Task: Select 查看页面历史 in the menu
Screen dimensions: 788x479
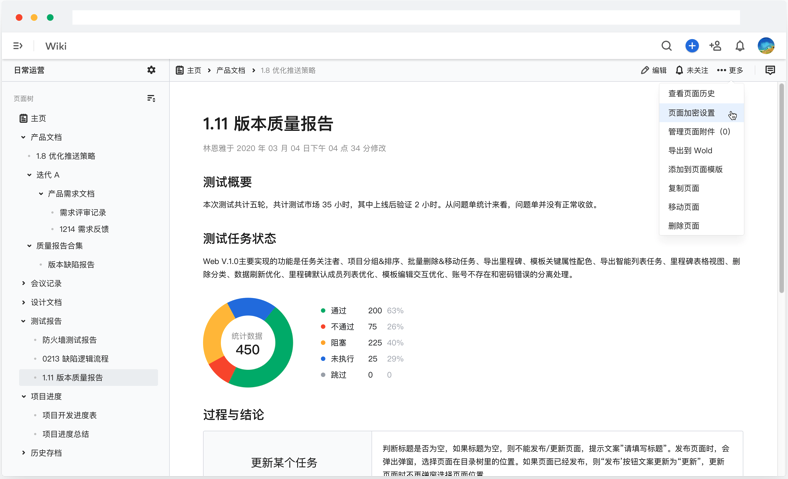Action: coord(702,93)
